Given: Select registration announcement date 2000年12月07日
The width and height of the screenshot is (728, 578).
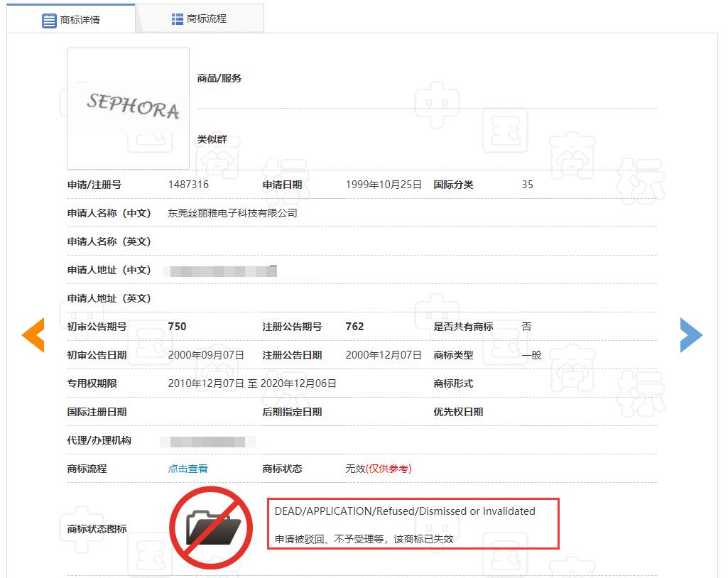Looking at the screenshot, I should [384, 355].
